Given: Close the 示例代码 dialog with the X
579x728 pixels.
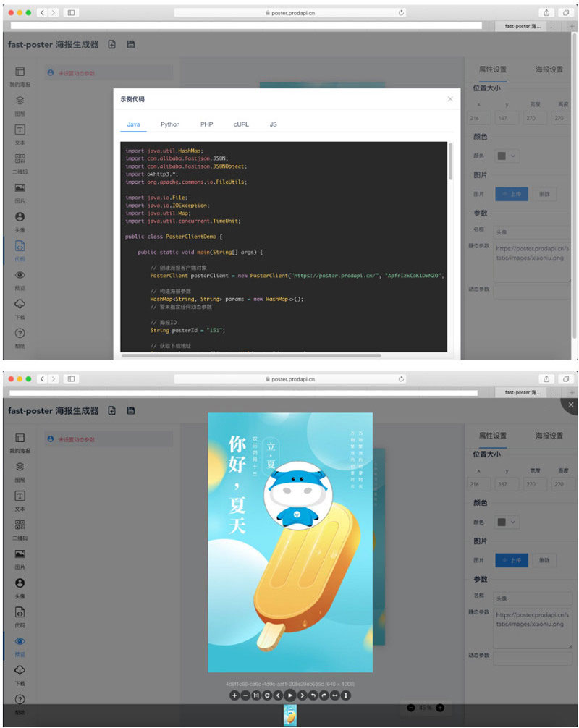Looking at the screenshot, I should (x=450, y=99).
